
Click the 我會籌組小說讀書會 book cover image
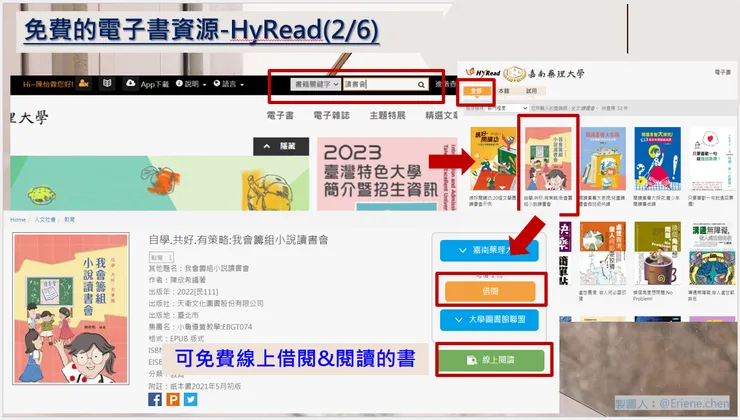pyautogui.click(x=71, y=308)
